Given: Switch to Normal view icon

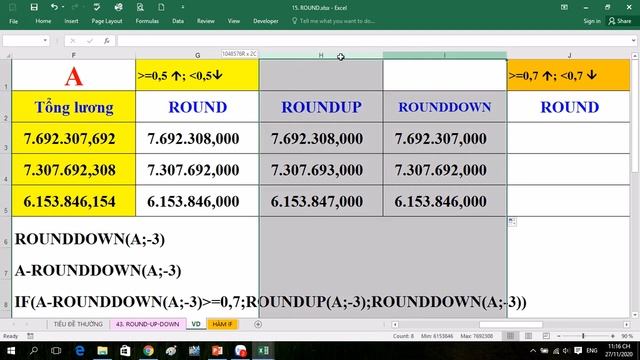Looking at the screenshot, I should [510, 336].
